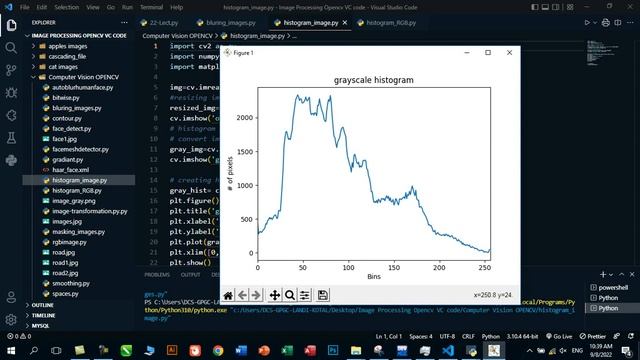
Task: Open errors and warnings count in status bar
Action: 19,336
